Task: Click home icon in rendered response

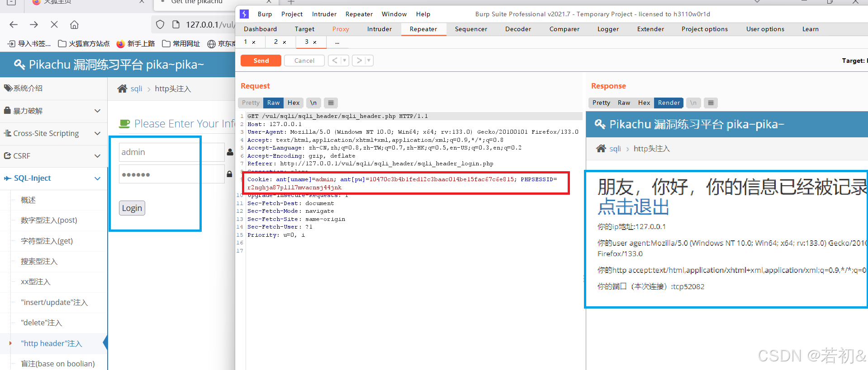Action: [601, 149]
